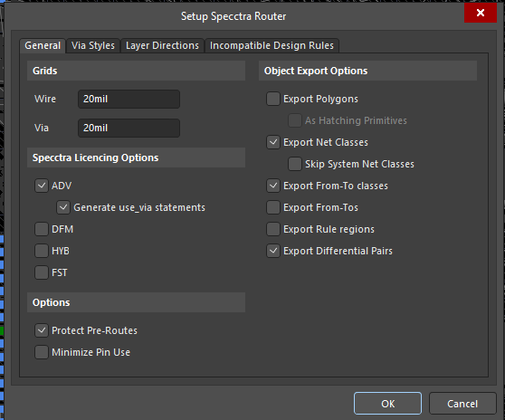Image resolution: width=505 pixels, height=420 pixels.
Task: Click the Via label in Grids
Action: (x=42, y=128)
